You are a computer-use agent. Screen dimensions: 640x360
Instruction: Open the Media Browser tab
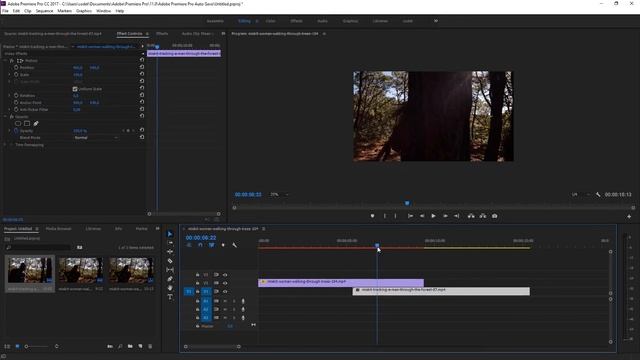pos(58,229)
